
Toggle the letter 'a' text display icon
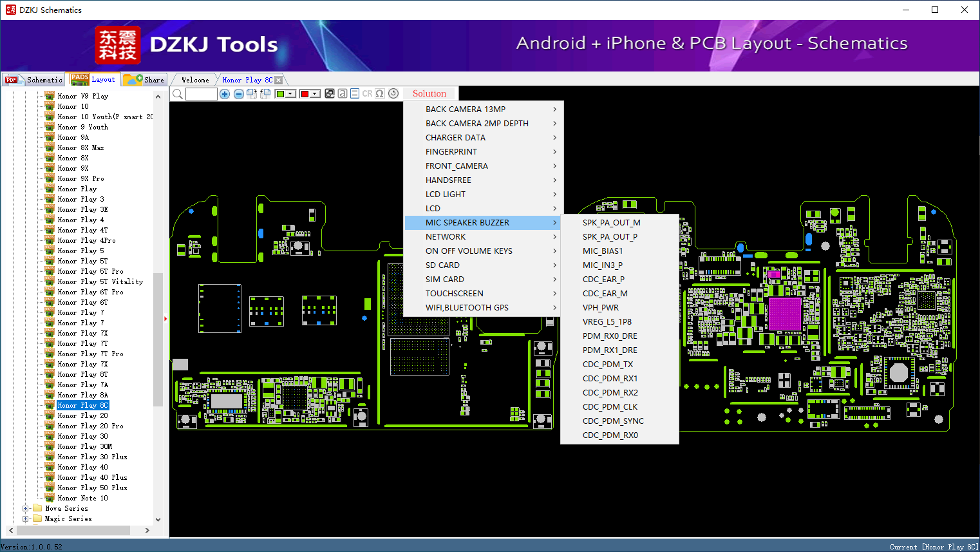point(343,93)
